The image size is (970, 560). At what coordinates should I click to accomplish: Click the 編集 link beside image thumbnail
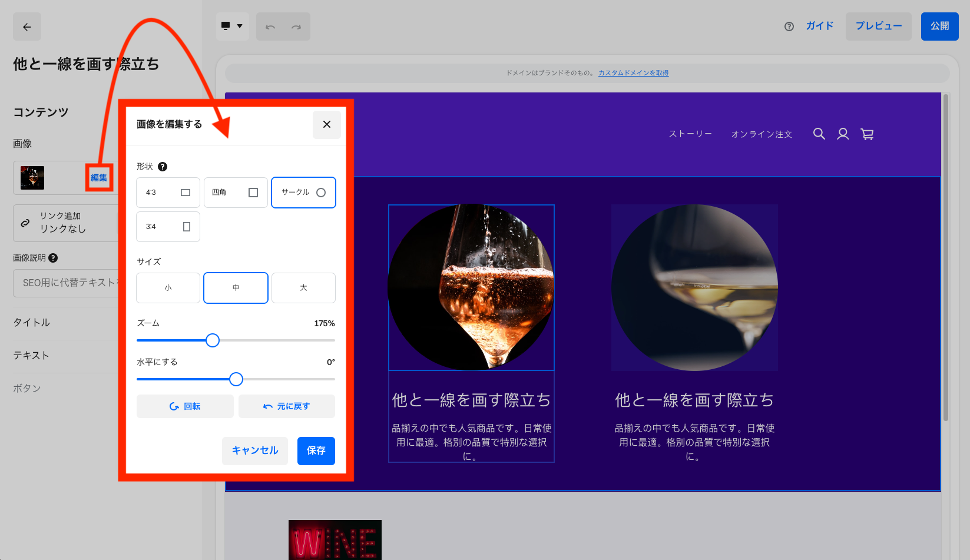[x=99, y=178]
